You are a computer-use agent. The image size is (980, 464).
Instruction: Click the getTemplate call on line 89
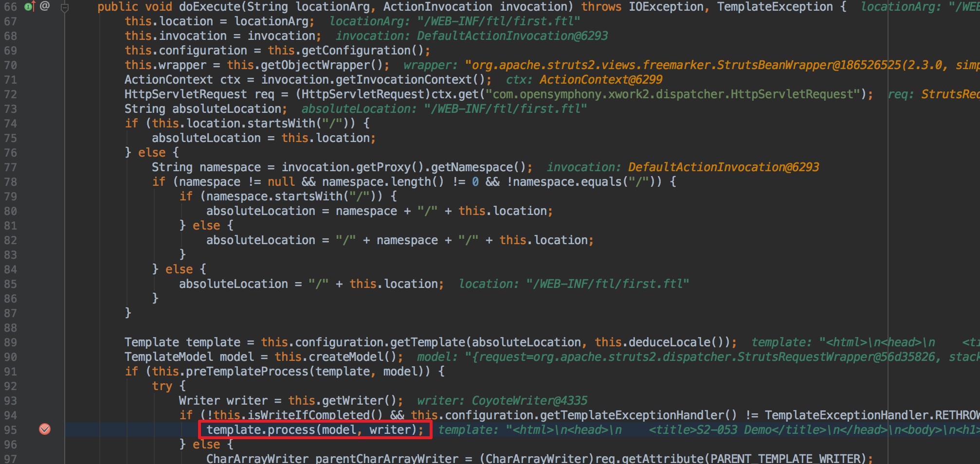tap(427, 342)
